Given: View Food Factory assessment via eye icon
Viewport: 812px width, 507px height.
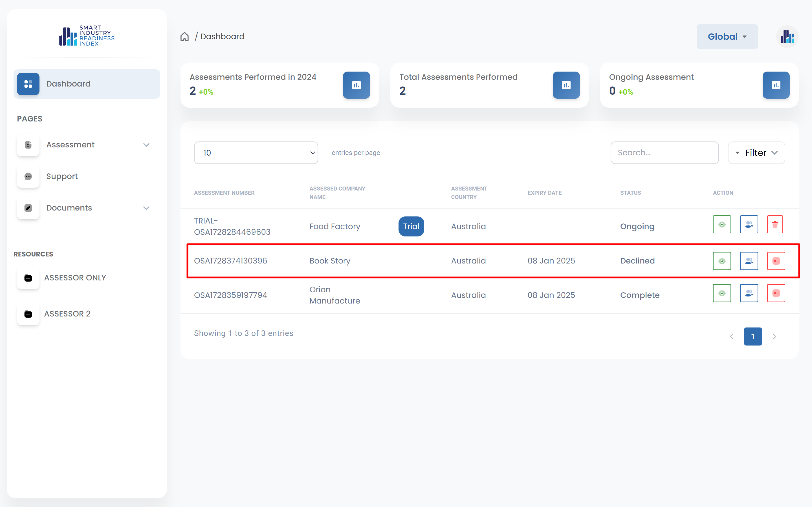Looking at the screenshot, I should [722, 224].
